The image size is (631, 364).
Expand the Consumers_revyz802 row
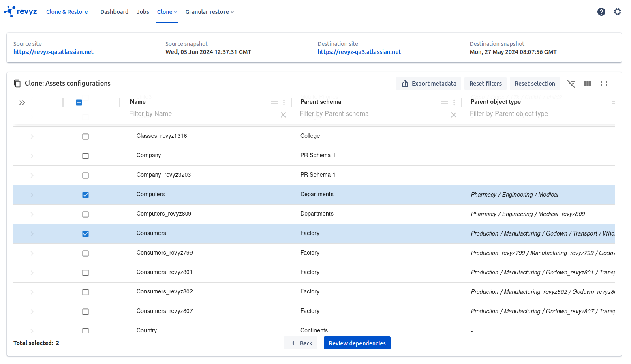(x=32, y=292)
